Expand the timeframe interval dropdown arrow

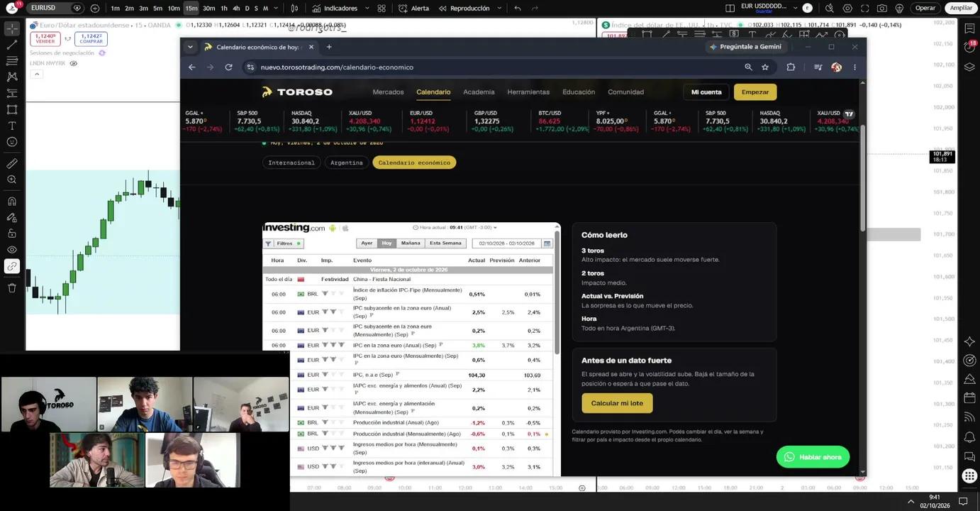(x=276, y=8)
